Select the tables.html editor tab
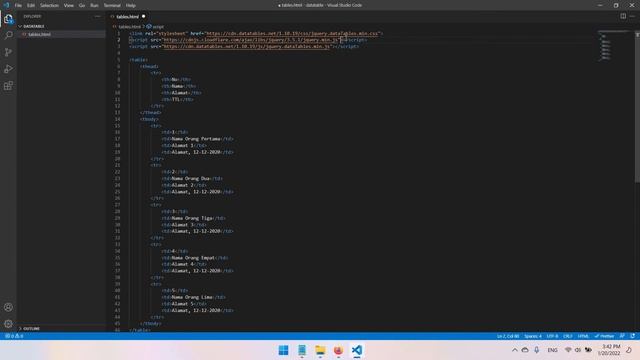Screen dimensions: 640x360 pos(127,16)
